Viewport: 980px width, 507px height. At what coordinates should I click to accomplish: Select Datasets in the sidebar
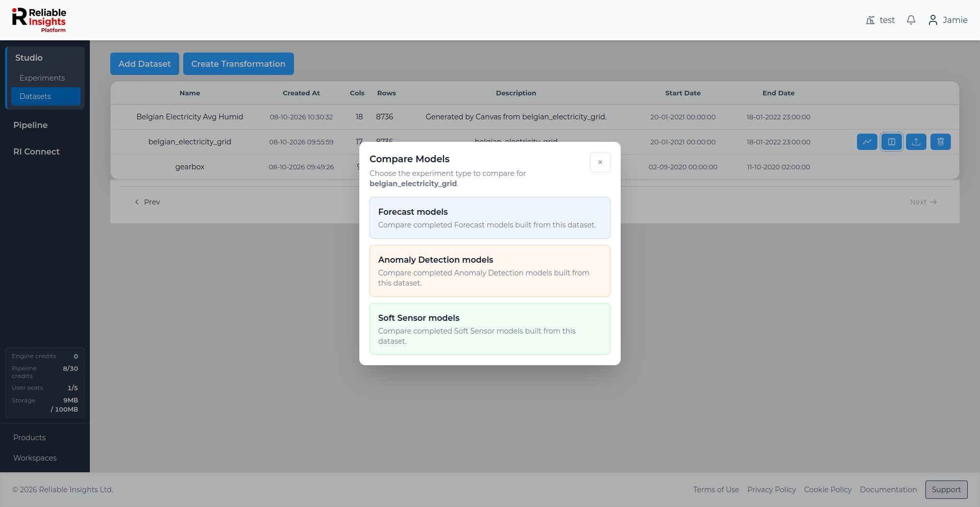tap(46, 96)
